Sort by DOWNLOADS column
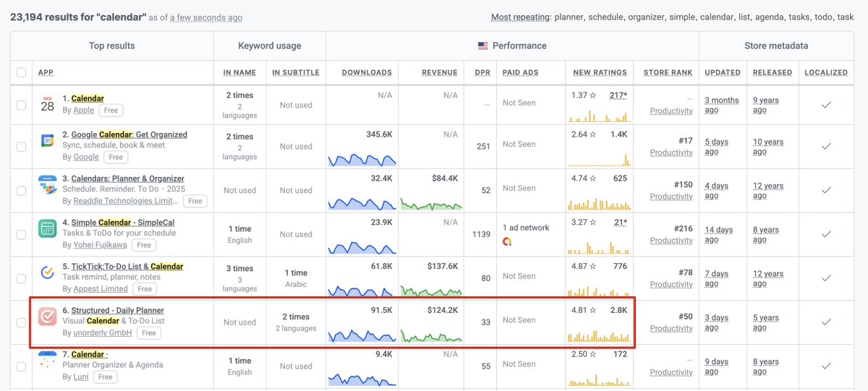Viewport: 868px width, 391px height. (367, 72)
